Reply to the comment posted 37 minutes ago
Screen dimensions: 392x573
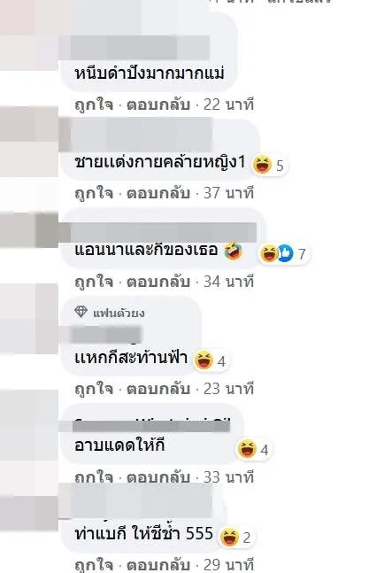click(x=158, y=193)
